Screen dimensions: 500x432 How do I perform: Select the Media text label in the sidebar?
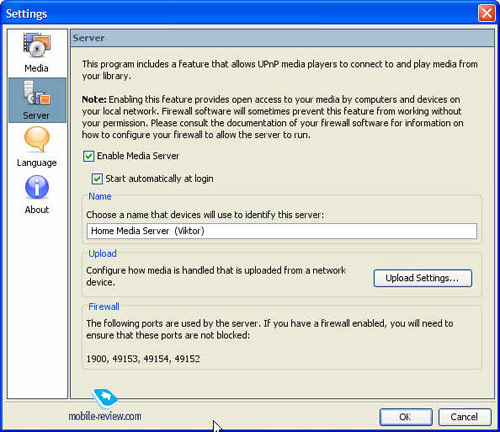36,68
